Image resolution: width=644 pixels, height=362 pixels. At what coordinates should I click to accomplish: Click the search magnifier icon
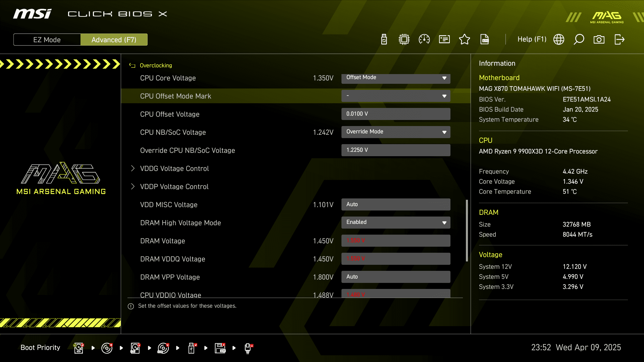pos(579,40)
